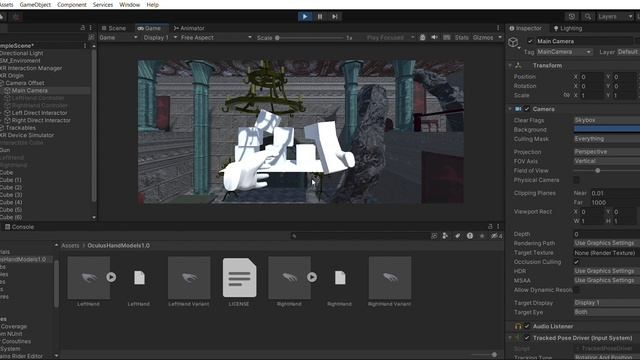Open the GameObject menu
This screenshot has width=640, height=360.
[x=36, y=5]
